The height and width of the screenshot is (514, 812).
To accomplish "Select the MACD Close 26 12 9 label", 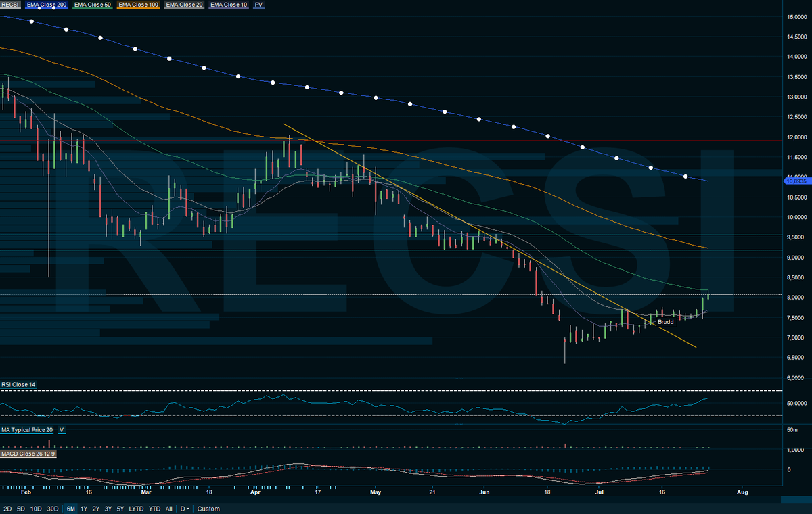I will pyautogui.click(x=29, y=452).
